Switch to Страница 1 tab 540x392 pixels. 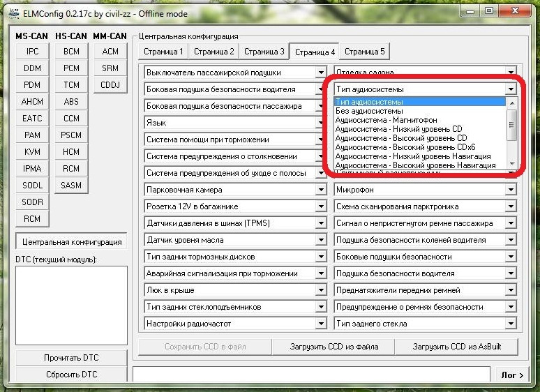(163, 52)
